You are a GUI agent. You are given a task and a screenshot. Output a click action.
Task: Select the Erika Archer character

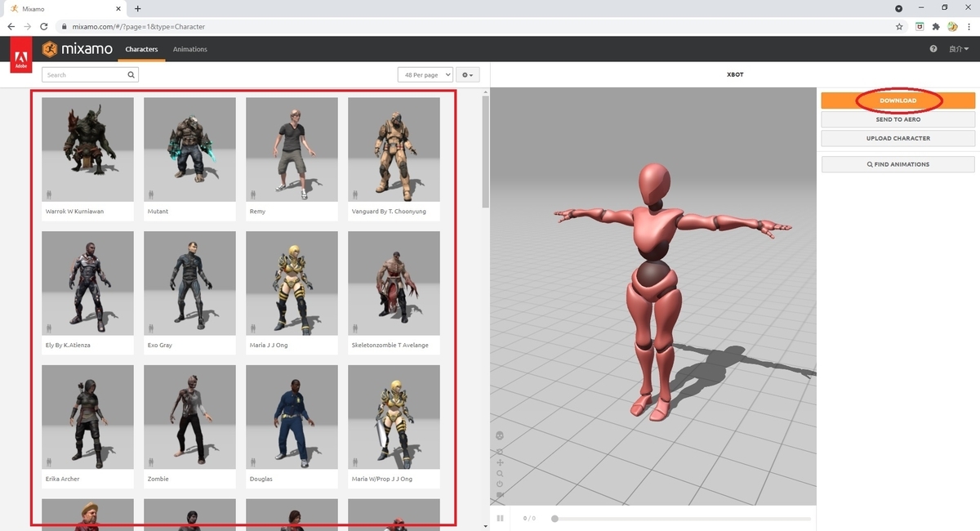click(87, 426)
